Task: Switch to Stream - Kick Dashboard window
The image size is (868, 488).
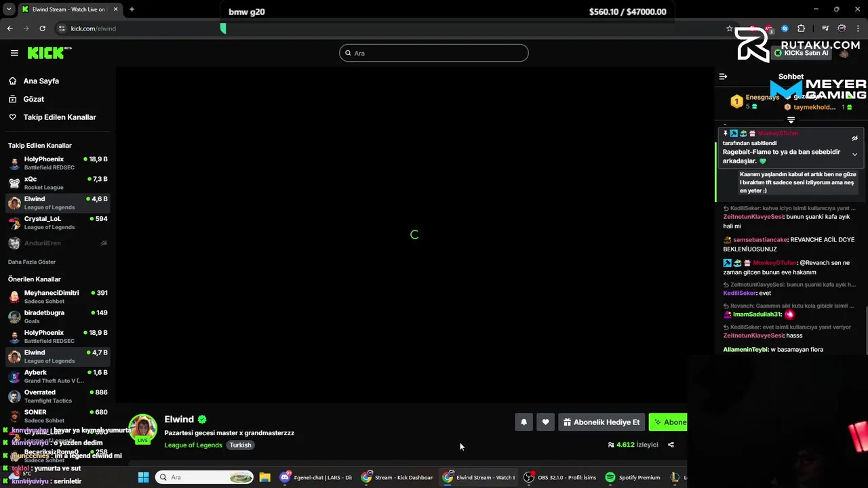Action: [397, 477]
